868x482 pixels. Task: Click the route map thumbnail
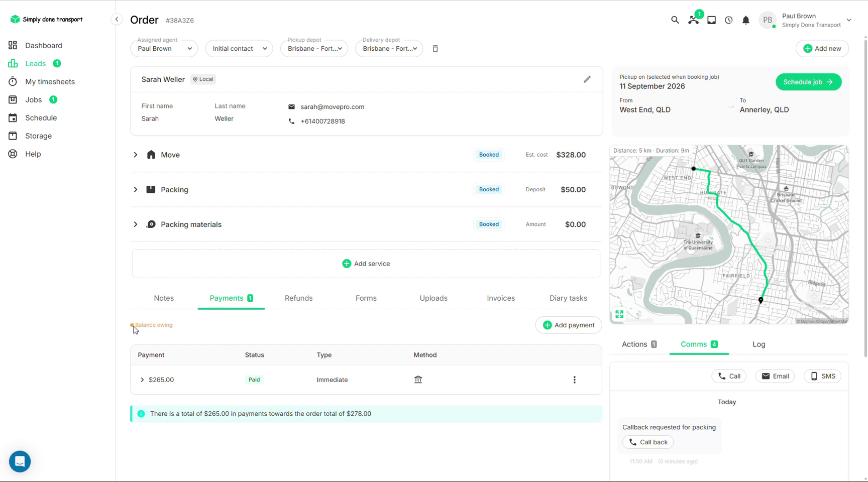[x=729, y=234]
